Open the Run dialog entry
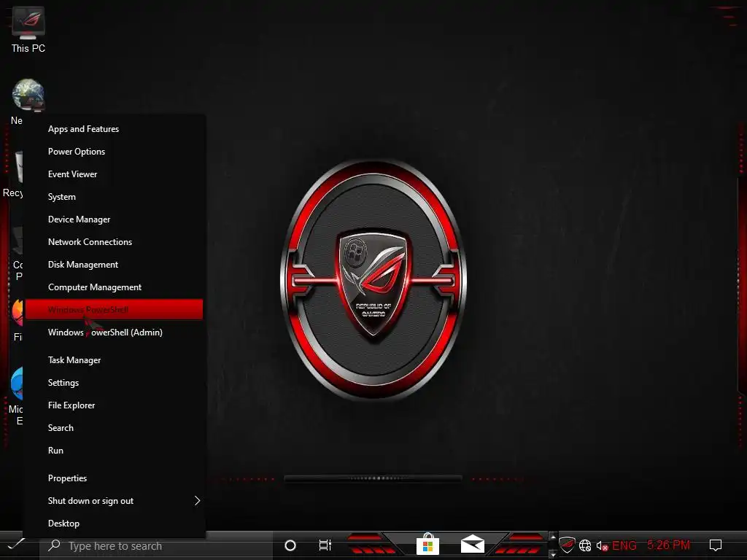Image resolution: width=747 pixels, height=560 pixels. point(115,451)
